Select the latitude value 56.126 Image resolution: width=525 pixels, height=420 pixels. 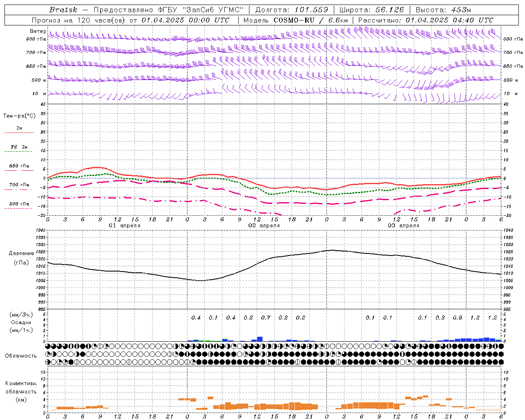tap(390, 10)
